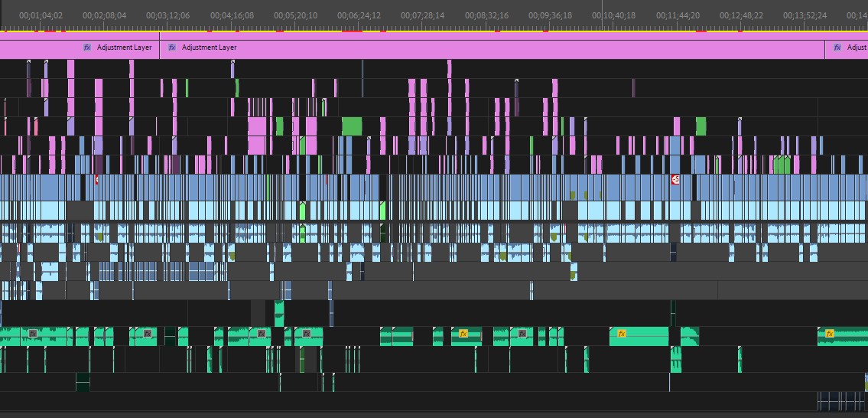The image size is (868, 418).
Task: Click red speed icon on blue clip near 00;11;44;20
Action: (x=675, y=180)
